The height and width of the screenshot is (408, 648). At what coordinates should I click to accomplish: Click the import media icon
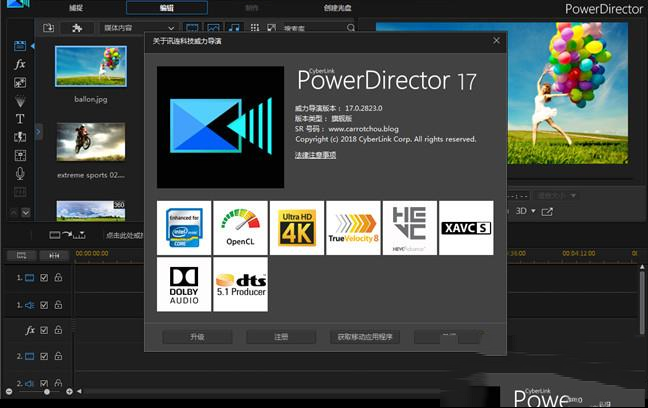tap(48, 28)
